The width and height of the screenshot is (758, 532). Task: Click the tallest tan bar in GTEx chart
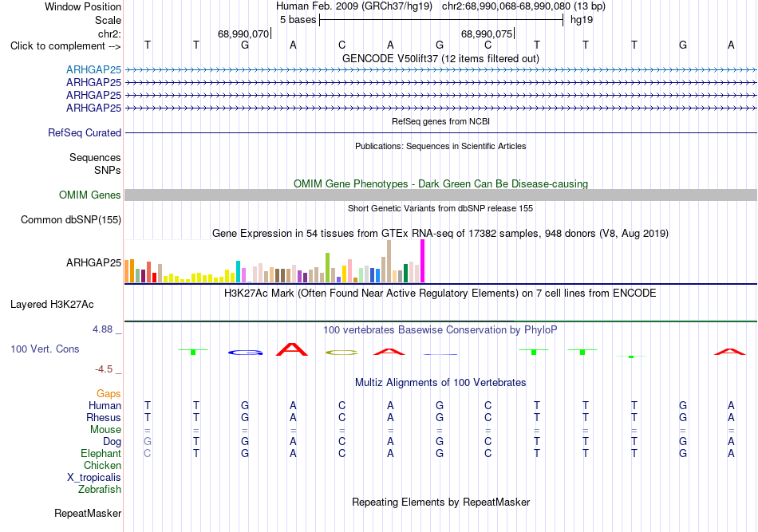tap(389, 262)
